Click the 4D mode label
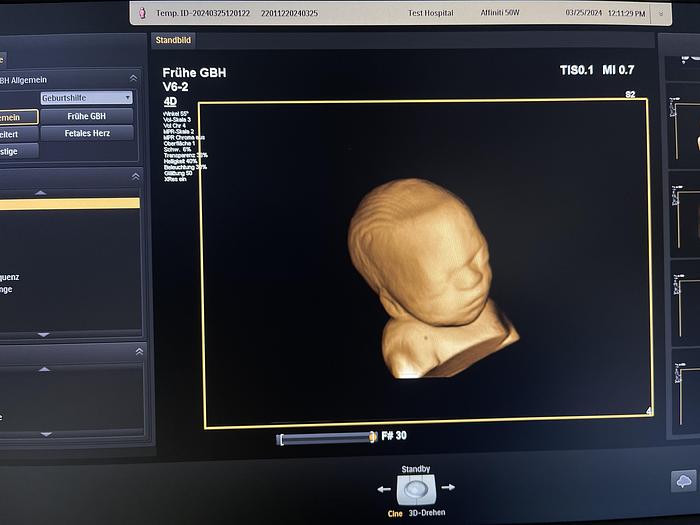 [170, 101]
